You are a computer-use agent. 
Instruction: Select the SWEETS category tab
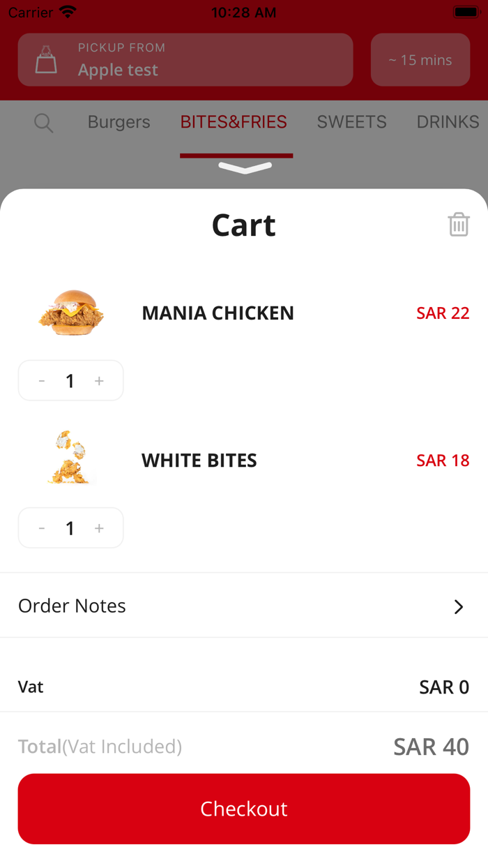click(351, 122)
